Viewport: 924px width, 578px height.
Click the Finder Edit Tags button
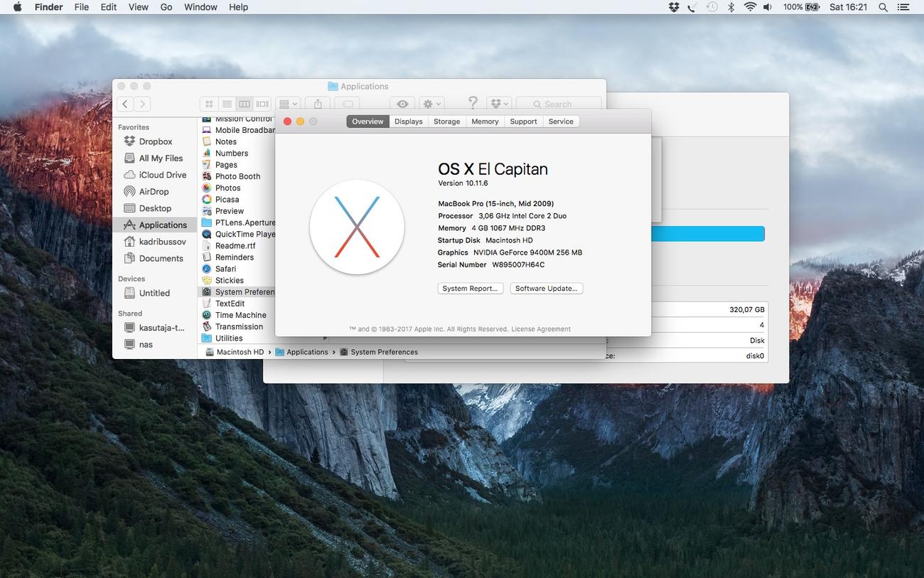point(348,104)
